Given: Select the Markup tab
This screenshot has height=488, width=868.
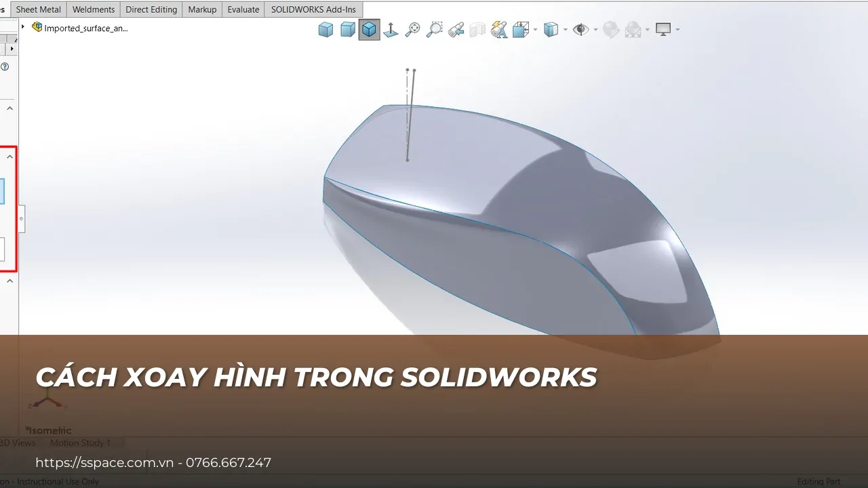Looking at the screenshot, I should click(x=202, y=9).
